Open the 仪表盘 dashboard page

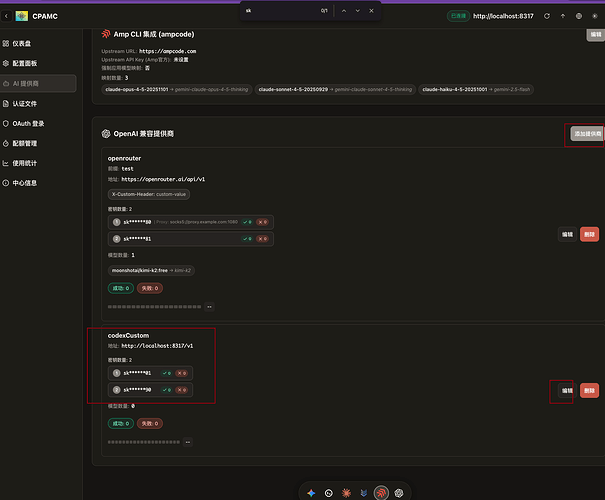39,44
